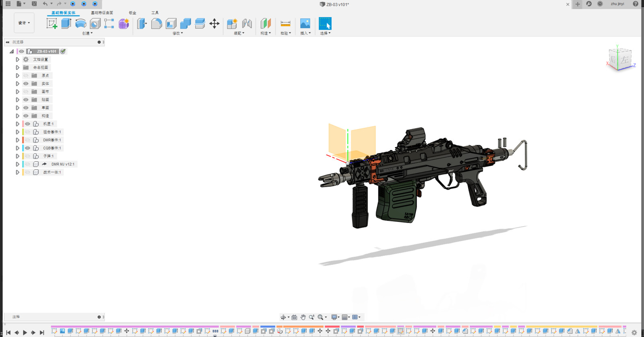This screenshot has height=337, width=644.
Task: Open the 选择 menu
Action: pos(325,33)
